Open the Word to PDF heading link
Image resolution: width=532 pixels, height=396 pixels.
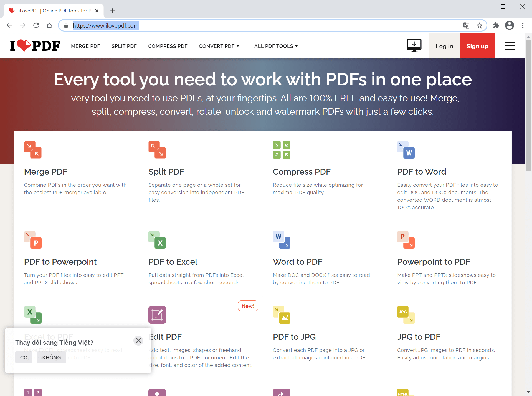click(x=297, y=262)
